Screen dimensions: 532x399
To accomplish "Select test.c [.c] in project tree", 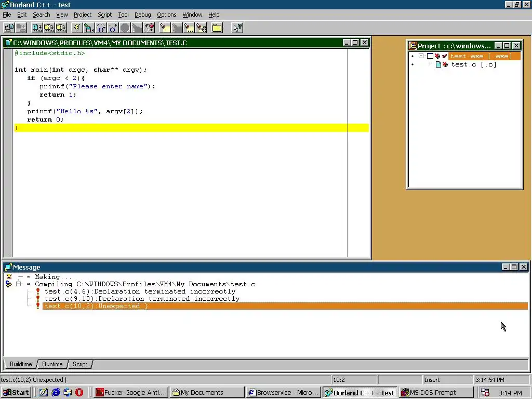I will click(x=474, y=64).
